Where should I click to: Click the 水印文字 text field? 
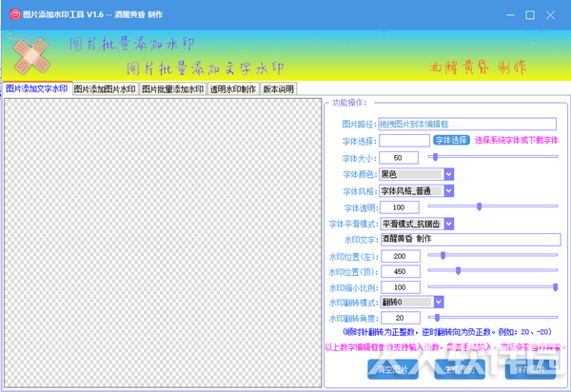pos(470,239)
